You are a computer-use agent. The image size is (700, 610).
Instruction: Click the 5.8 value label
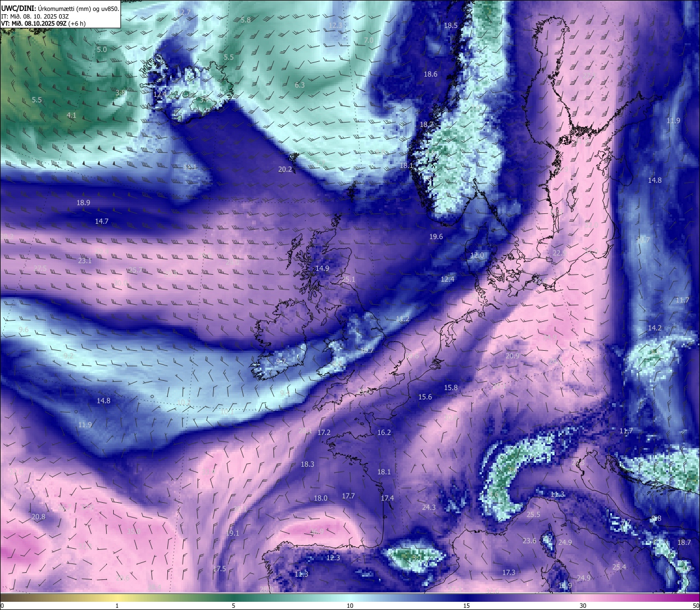pyautogui.click(x=246, y=20)
